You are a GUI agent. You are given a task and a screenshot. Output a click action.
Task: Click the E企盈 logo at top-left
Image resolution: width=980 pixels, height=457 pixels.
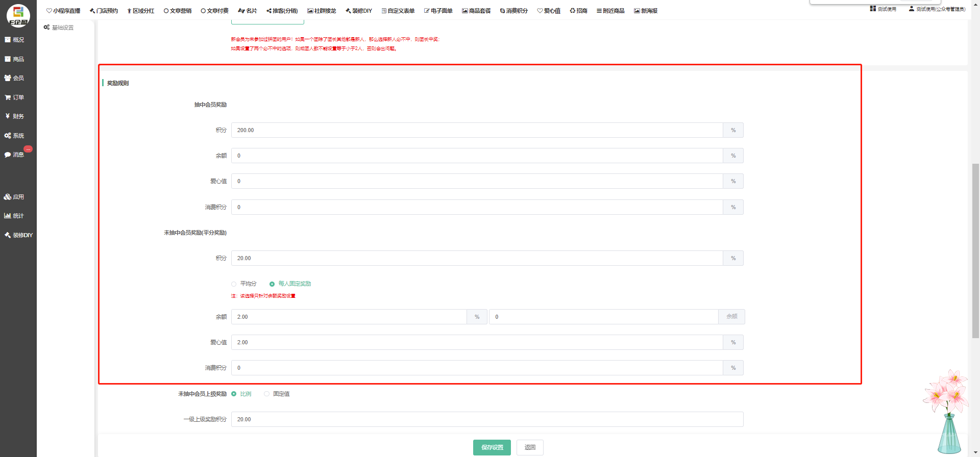click(x=18, y=15)
